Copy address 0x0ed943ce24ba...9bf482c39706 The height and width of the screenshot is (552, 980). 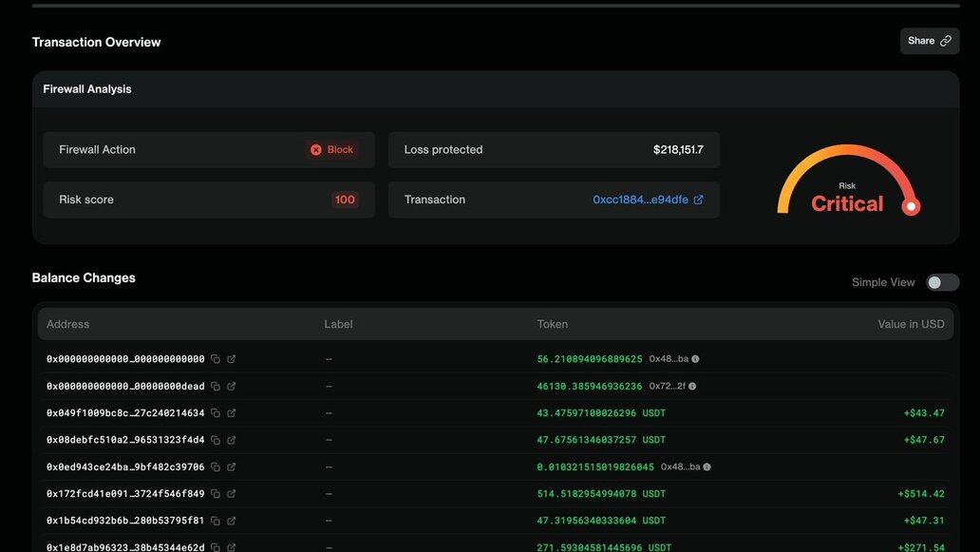(216, 467)
